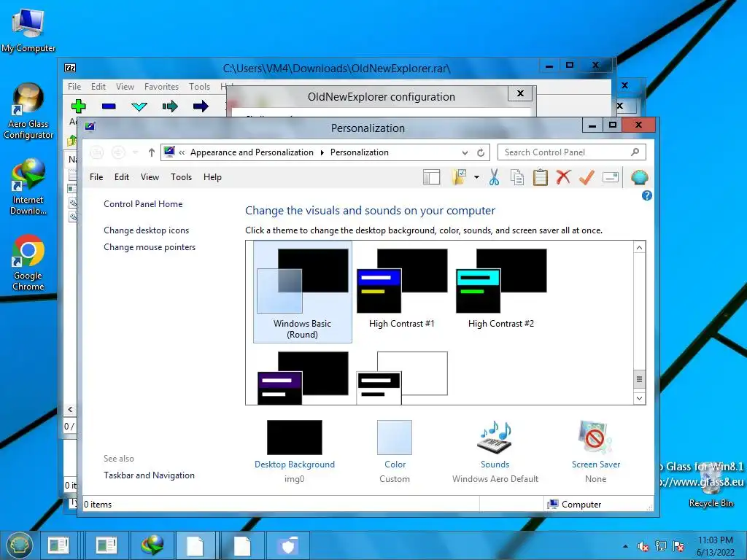747x560 pixels.
Task: Open the Internet Download Manager desktop shortcut
Action: pyautogui.click(x=28, y=187)
